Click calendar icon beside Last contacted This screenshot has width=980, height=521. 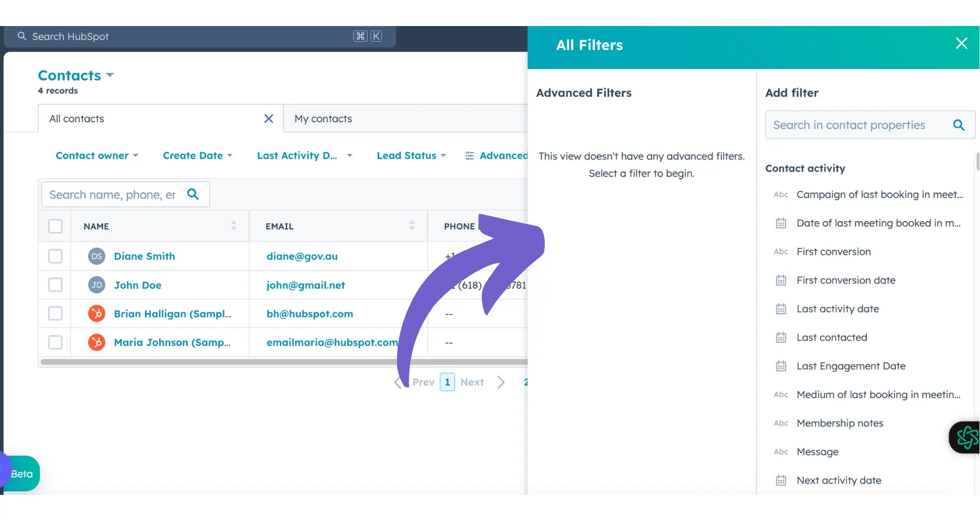[781, 338]
